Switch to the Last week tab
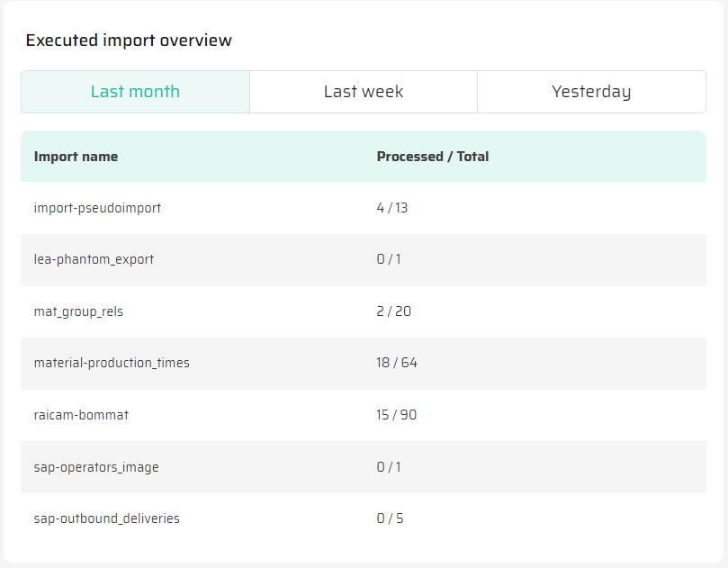 pyautogui.click(x=364, y=92)
